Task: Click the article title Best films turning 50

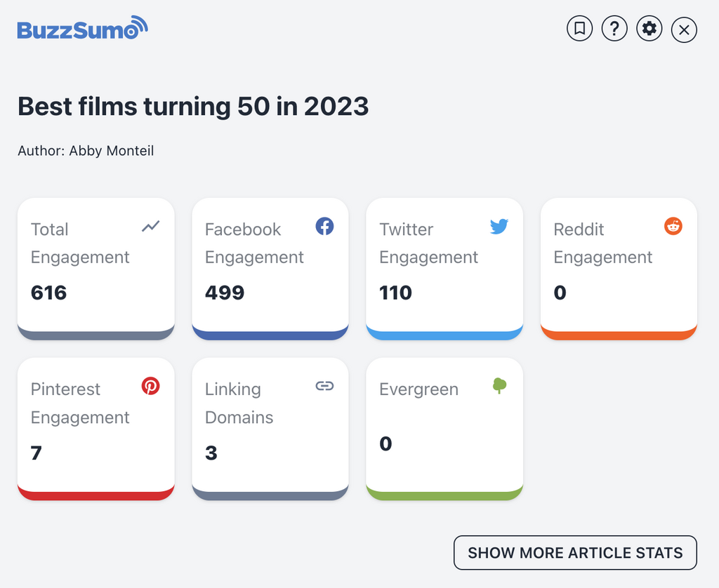Action: [x=193, y=107]
